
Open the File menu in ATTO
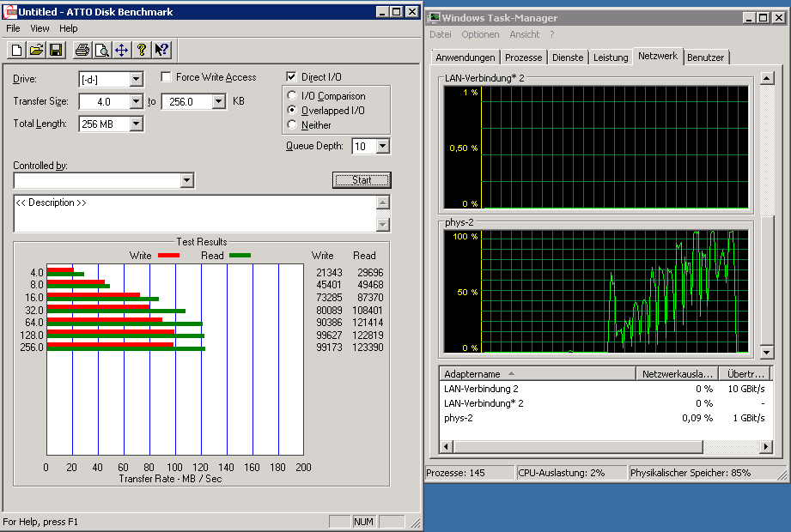[x=13, y=28]
